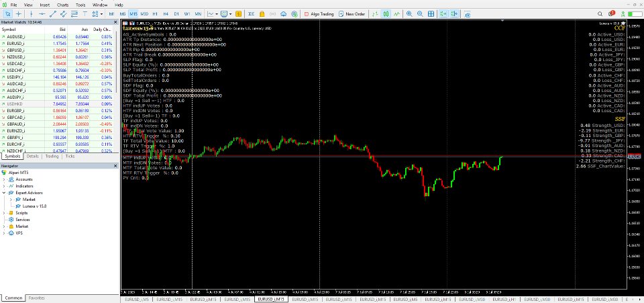Activate the crosshair tool
644x303 pixels.
19,13
